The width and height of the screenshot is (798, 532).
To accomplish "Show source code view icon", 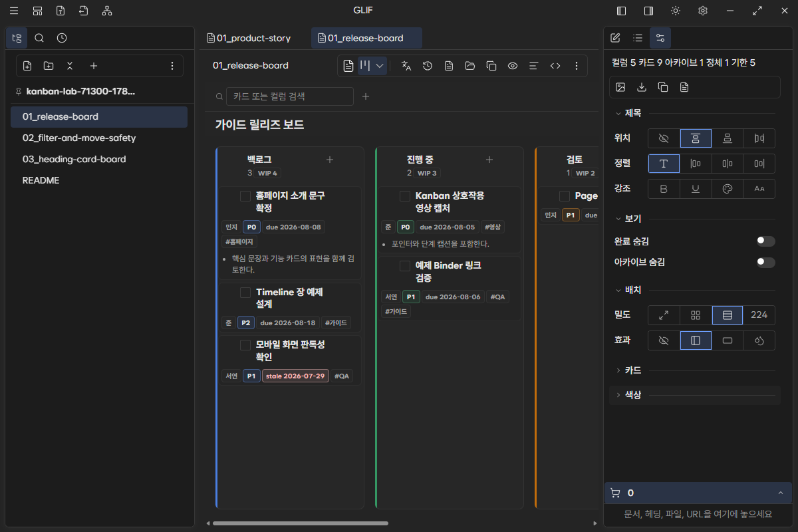I will (x=555, y=66).
